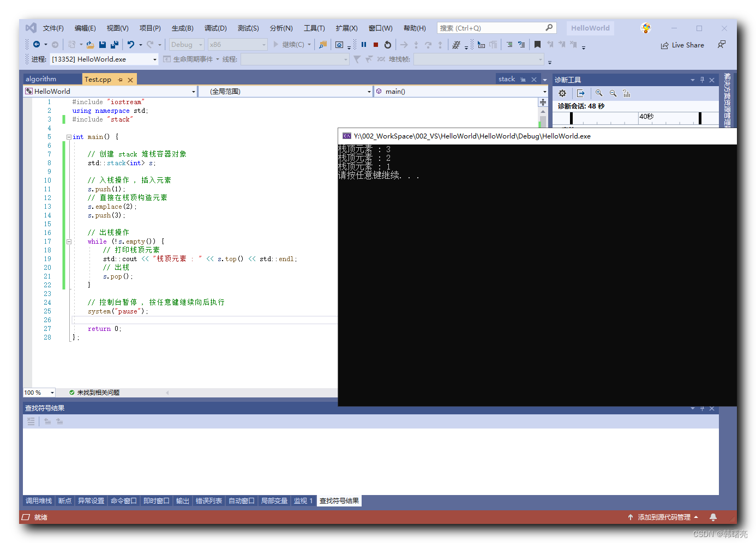Click the Save All multi-disk icon
The height and width of the screenshot is (543, 756).
coord(115,45)
